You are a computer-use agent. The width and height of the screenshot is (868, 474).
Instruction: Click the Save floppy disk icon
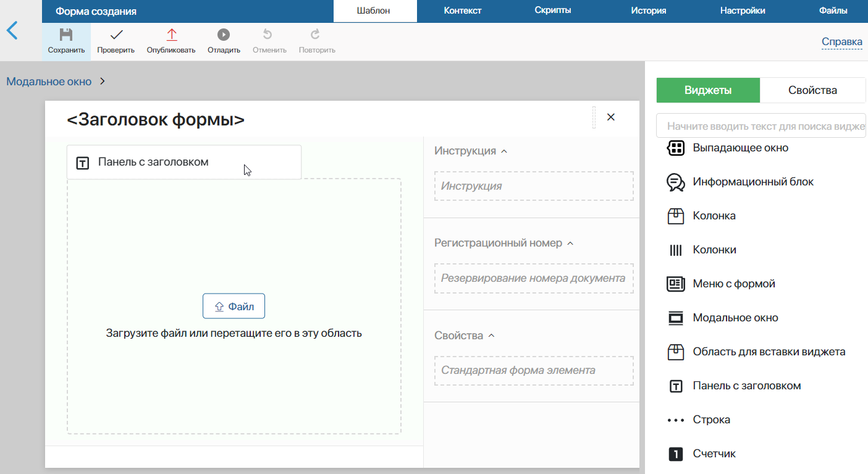66,35
